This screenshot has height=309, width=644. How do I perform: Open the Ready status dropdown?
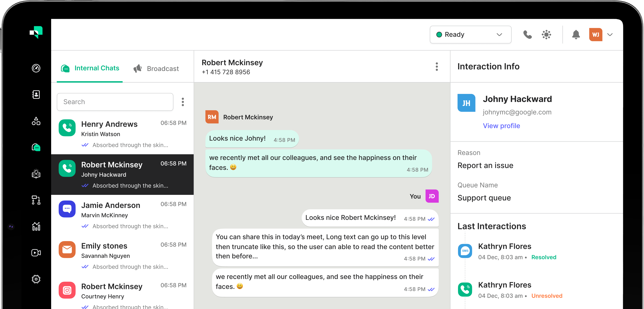(x=471, y=34)
